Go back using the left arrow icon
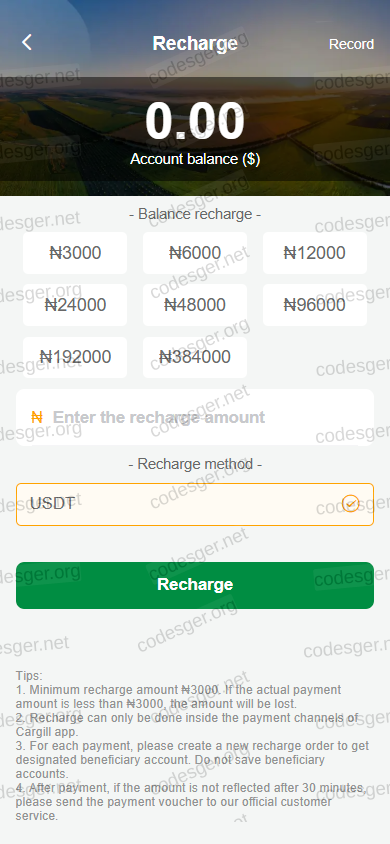 [x=27, y=42]
